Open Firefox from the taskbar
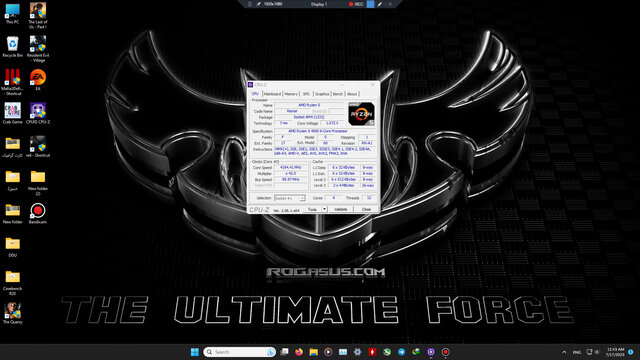 (x=299, y=352)
